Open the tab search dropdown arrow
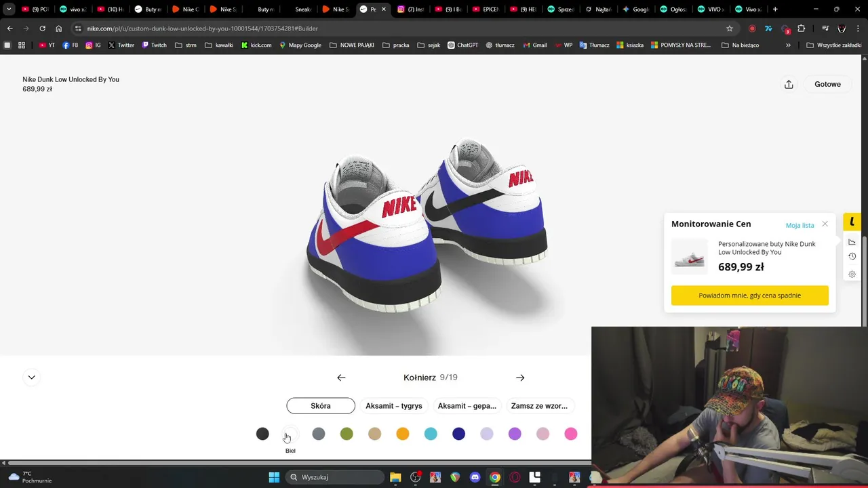 pyautogui.click(x=9, y=9)
